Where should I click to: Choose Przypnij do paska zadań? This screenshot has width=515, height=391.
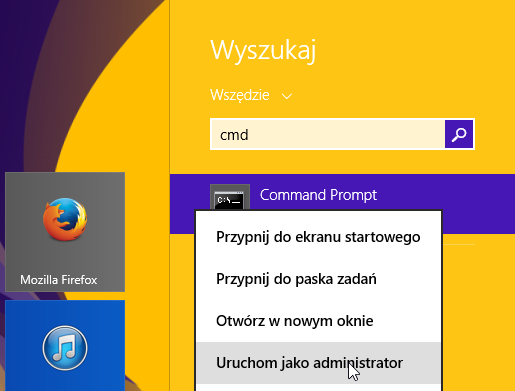coord(318,279)
